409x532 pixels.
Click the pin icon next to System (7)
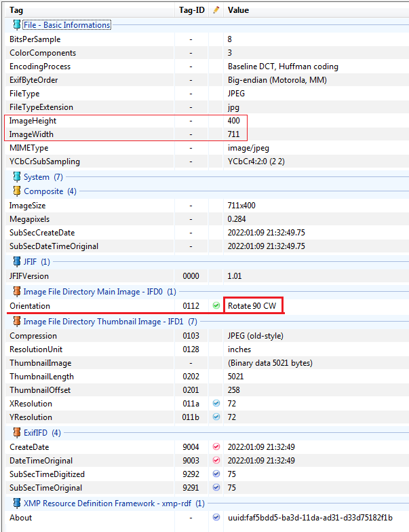click(16, 176)
